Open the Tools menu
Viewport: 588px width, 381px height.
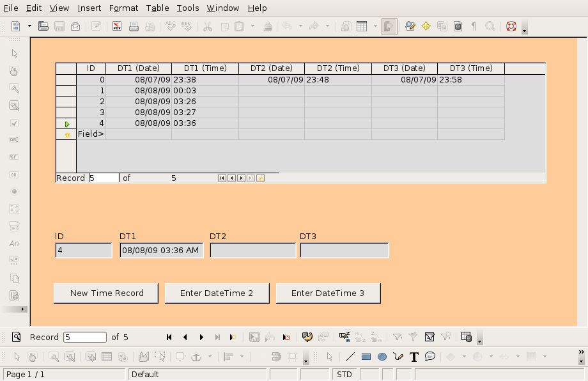point(188,8)
